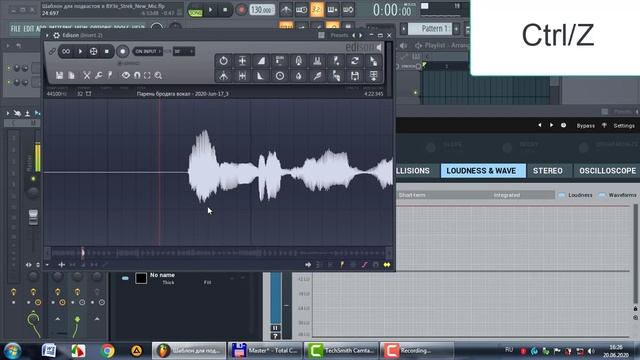Select next Edison preset arrow
The height and width of the screenshot is (360, 640).
(360, 36)
